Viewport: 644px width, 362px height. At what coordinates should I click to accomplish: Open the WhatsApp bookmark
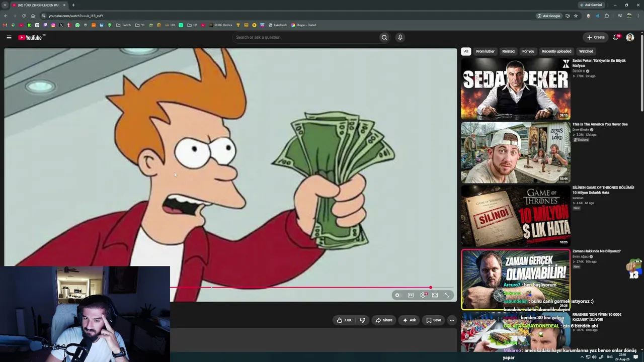(x=77, y=25)
